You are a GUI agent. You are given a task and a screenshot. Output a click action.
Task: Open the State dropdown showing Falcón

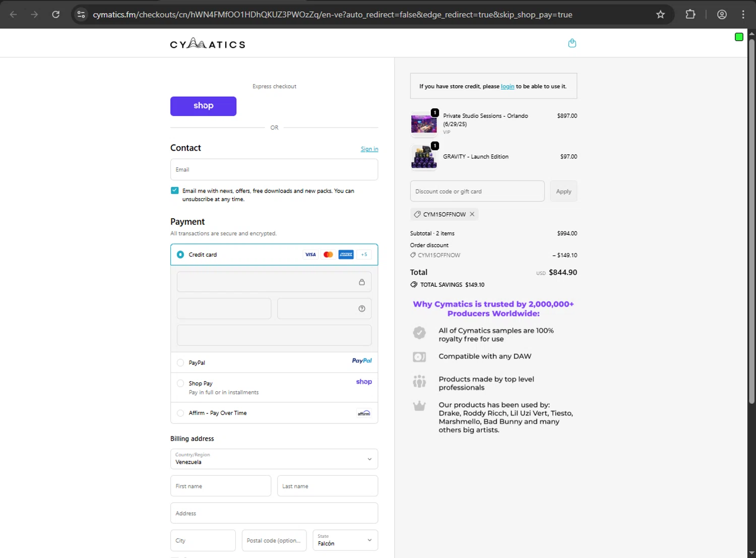click(345, 540)
